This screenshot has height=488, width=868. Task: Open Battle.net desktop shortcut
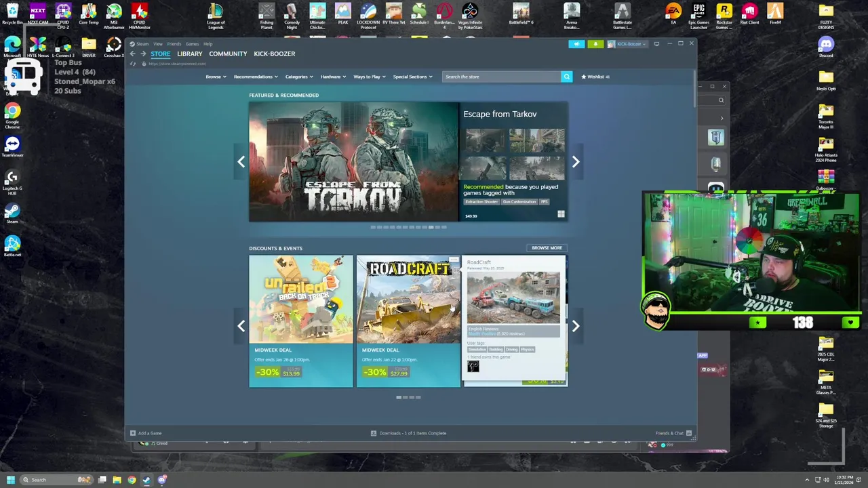[x=12, y=247]
